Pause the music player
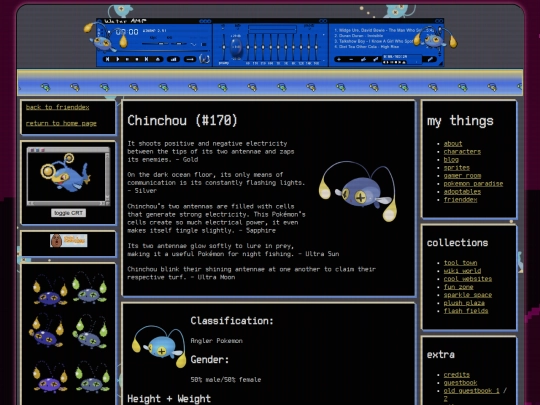Image resolution: width=540 pixels, height=405 pixels. point(127,59)
